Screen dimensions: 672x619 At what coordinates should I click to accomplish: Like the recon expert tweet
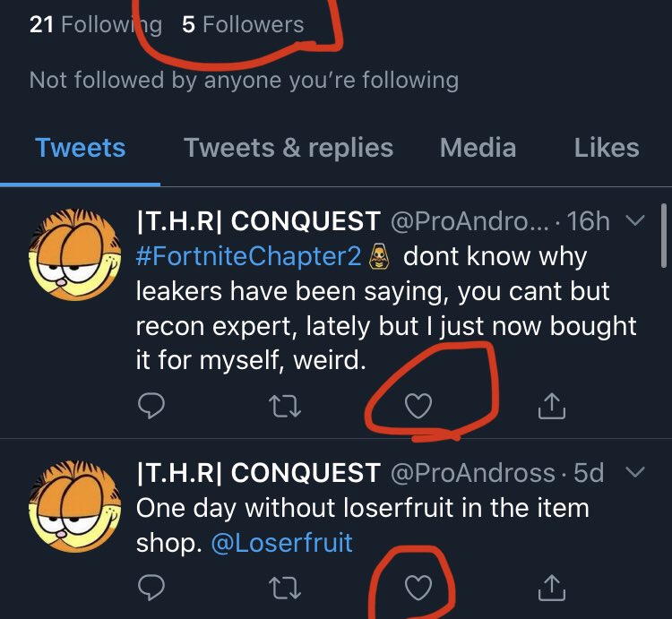(x=418, y=408)
